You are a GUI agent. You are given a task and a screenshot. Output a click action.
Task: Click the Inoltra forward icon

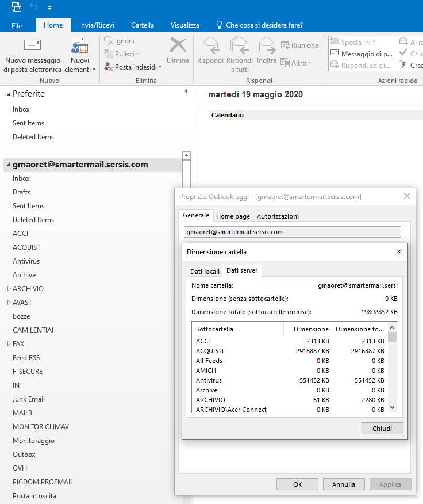tap(267, 46)
